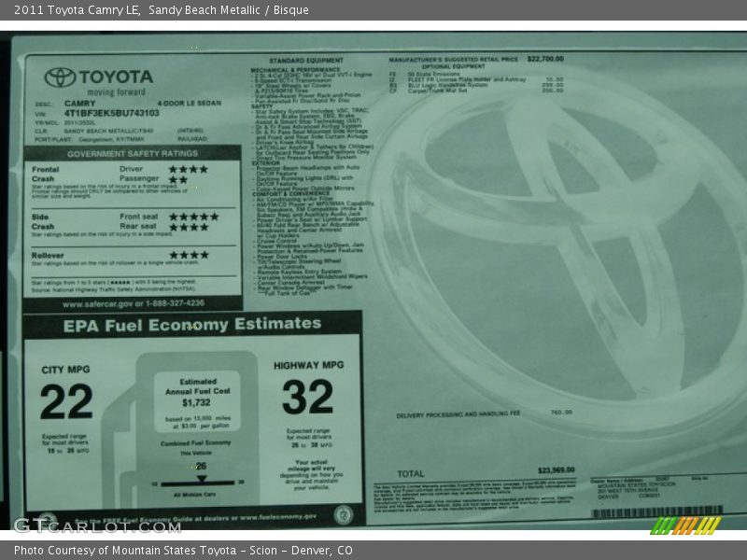Click the 'GOVERNMENT SAFETY RATINGS' header
The image size is (747, 560).
pyautogui.click(x=133, y=153)
